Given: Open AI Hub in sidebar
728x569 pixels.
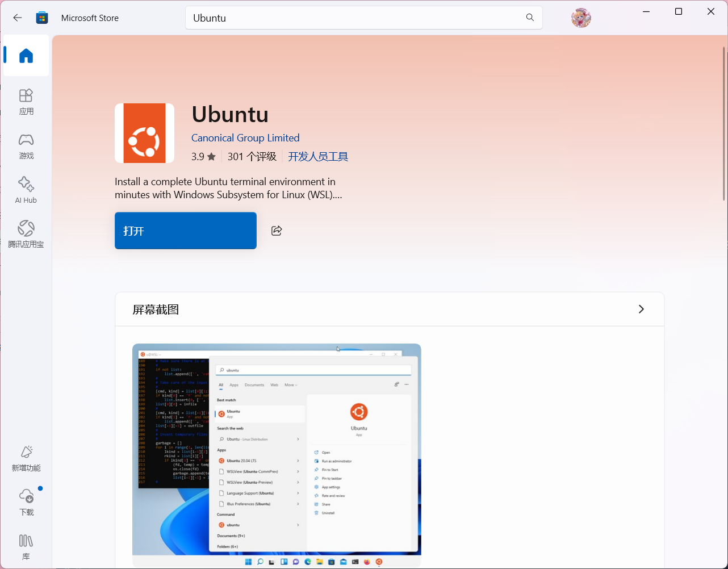Looking at the screenshot, I should 26,190.
